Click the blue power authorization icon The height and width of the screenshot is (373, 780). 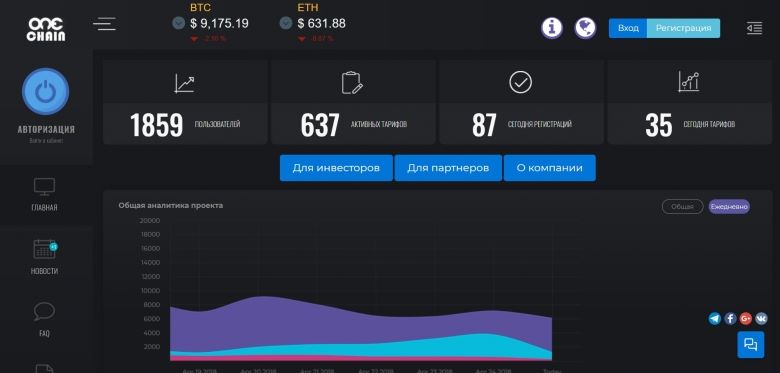pos(45,92)
